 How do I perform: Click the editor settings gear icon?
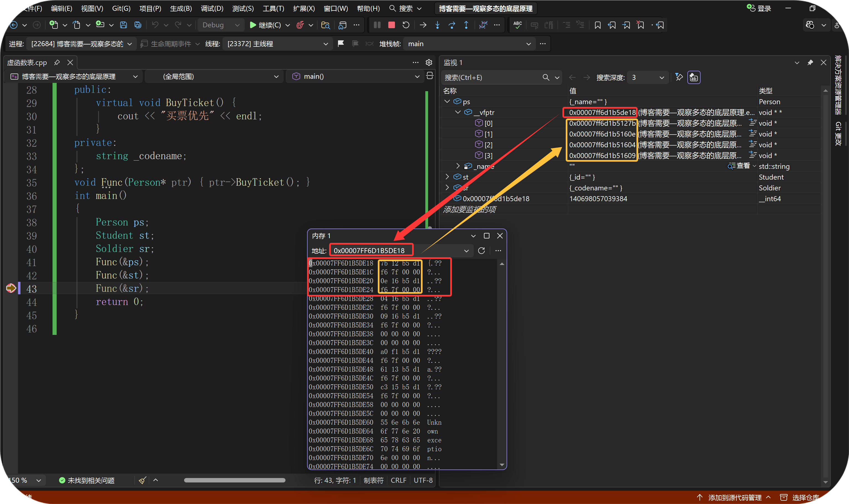coord(429,62)
